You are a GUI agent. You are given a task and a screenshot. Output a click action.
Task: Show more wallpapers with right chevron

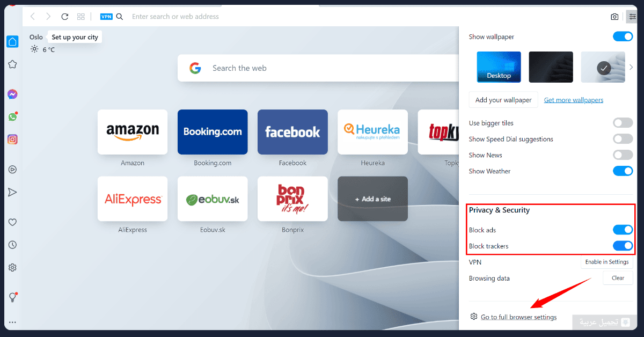(631, 67)
